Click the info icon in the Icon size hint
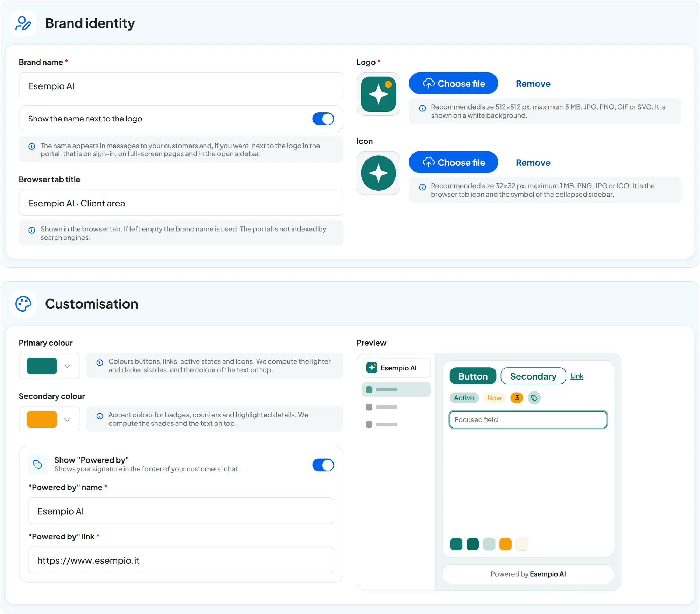700x614 pixels. tap(422, 187)
